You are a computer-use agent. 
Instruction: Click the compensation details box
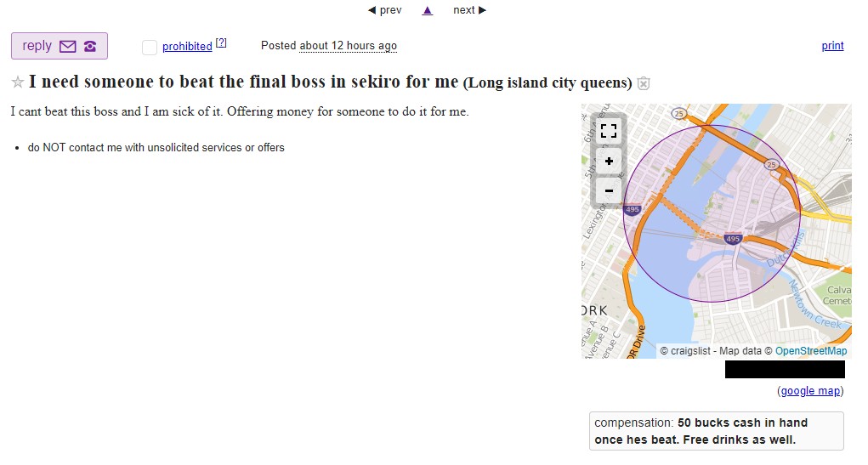(x=717, y=431)
